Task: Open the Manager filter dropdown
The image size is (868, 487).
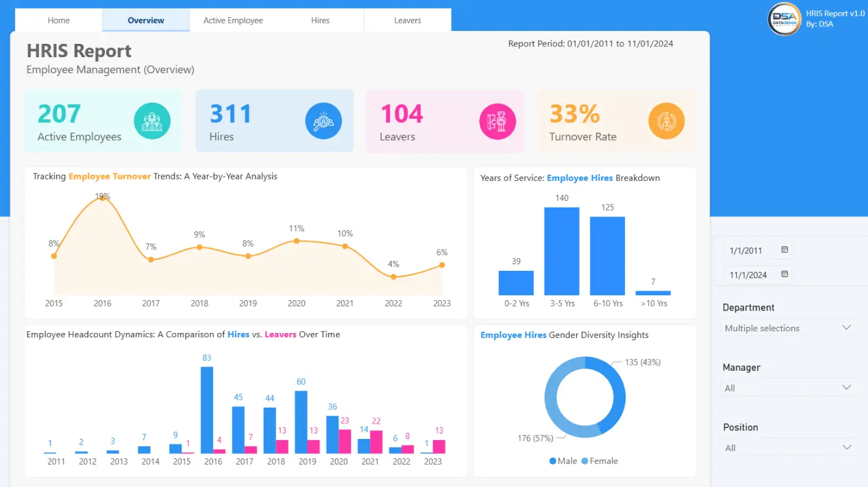Action: (x=845, y=388)
